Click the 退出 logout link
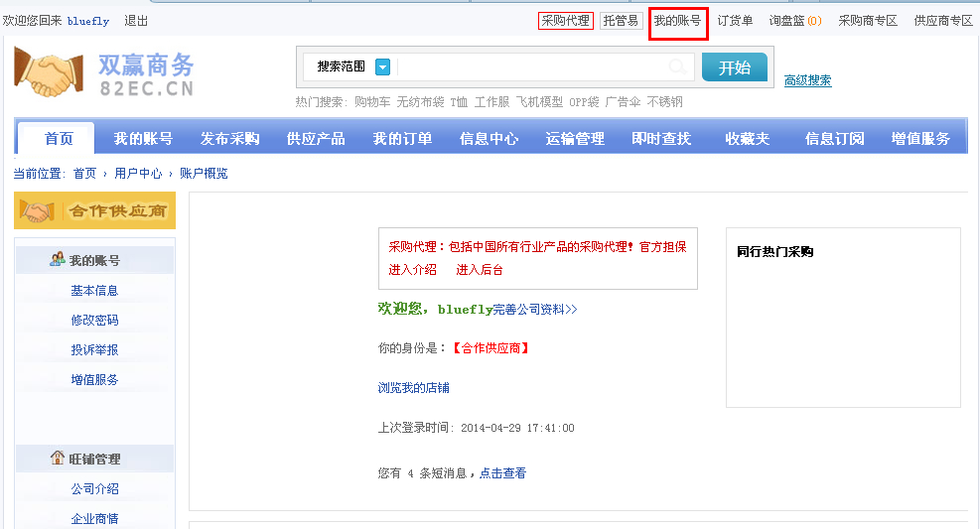Screen dimensions: 980x529 [x=136, y=21]
